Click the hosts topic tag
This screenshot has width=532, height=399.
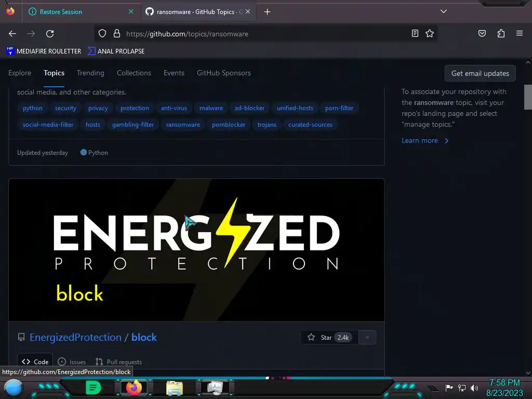point(93,125)
